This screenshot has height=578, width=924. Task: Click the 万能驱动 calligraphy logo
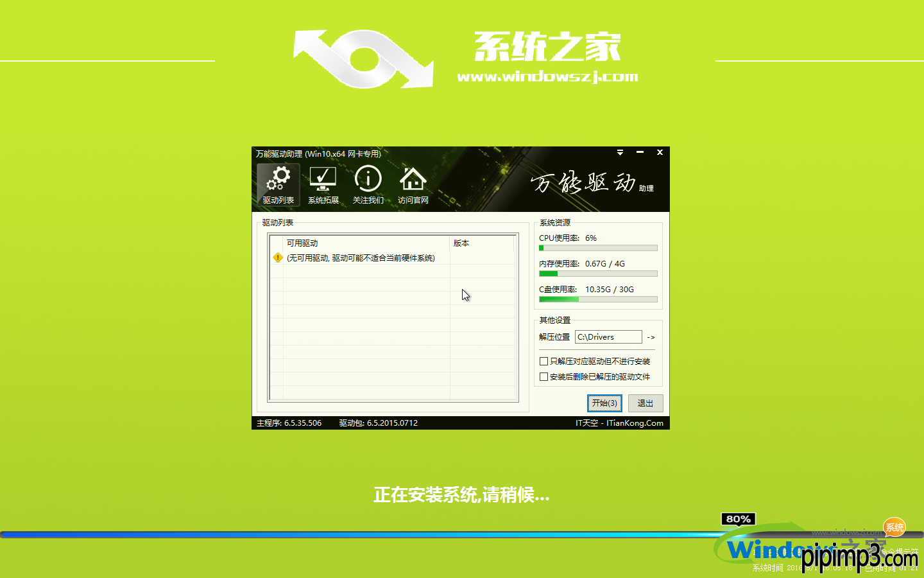click(x=583, y=183)
